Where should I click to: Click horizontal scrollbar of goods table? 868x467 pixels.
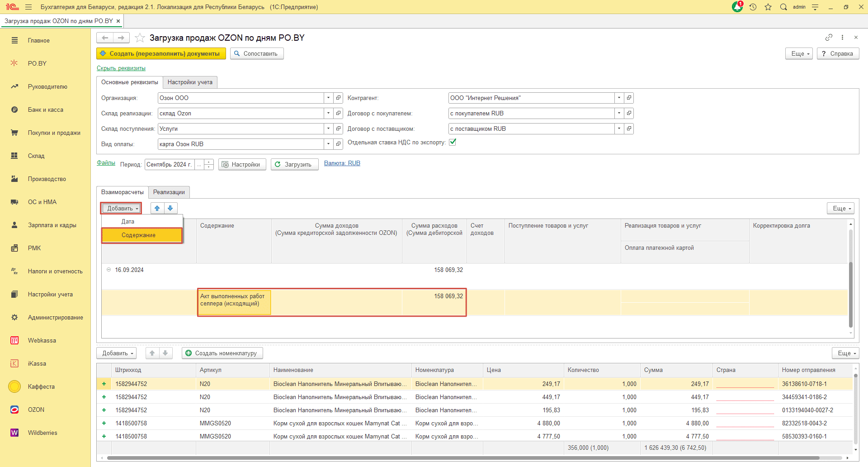[x=463, y=458]
